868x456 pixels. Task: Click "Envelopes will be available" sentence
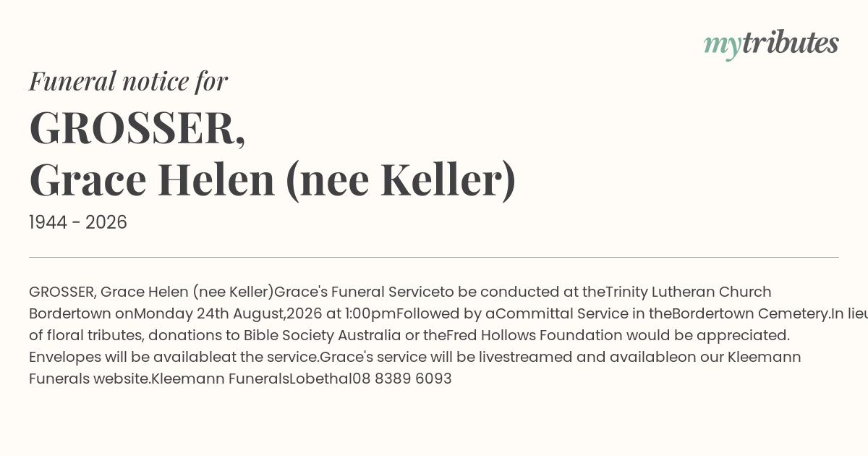124,357
